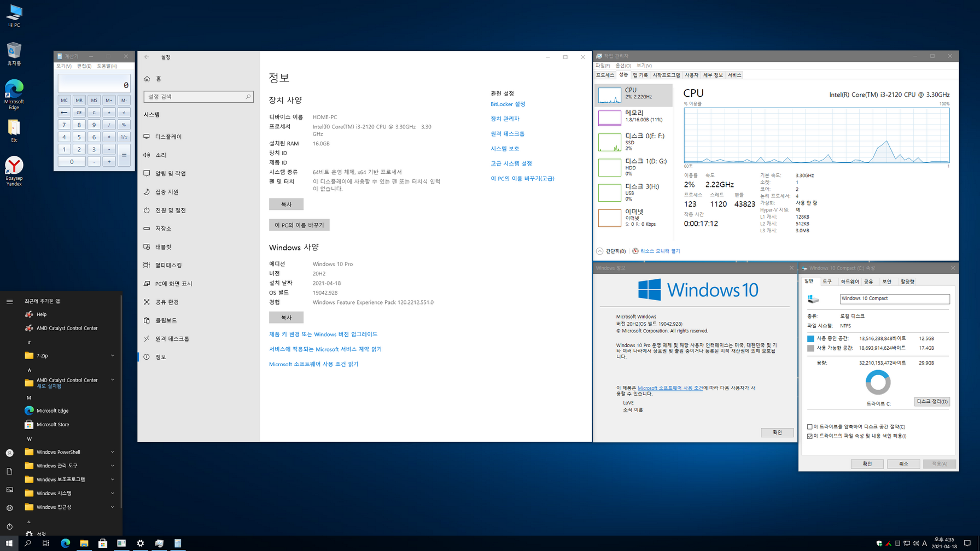The height and width of the screenshot is (551, 980).
Task: Open the Task Manager 옵션(O) menu
Action: (x=623, y=66)
